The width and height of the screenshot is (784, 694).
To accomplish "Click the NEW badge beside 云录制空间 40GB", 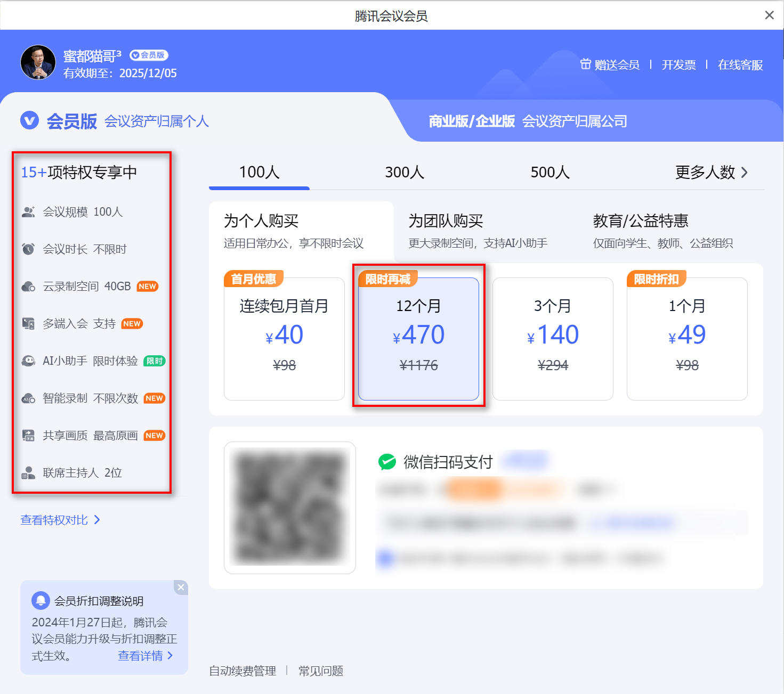I will (148, 287).
